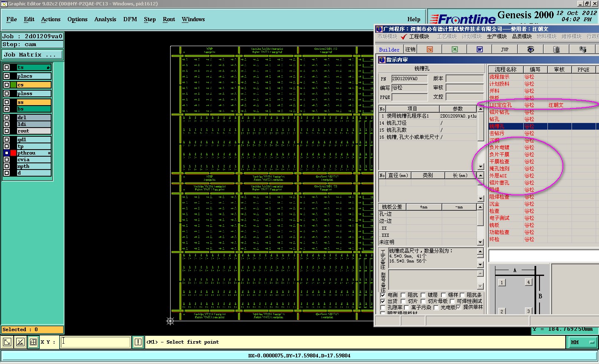This screenshot has width=599, height=364.
Task: Open the Analysis menu
Action: click(105, 19)
